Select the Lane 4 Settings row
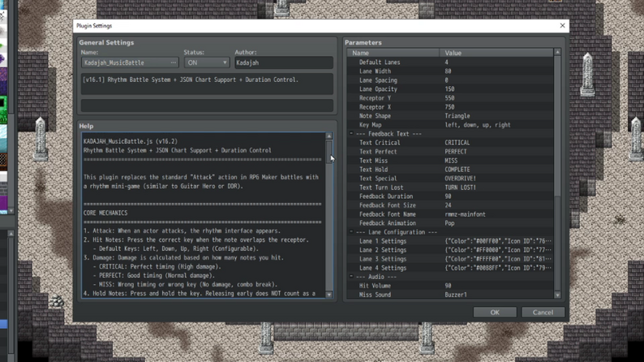Viewport: 644px width, 362px height. [x=450, y=268]
